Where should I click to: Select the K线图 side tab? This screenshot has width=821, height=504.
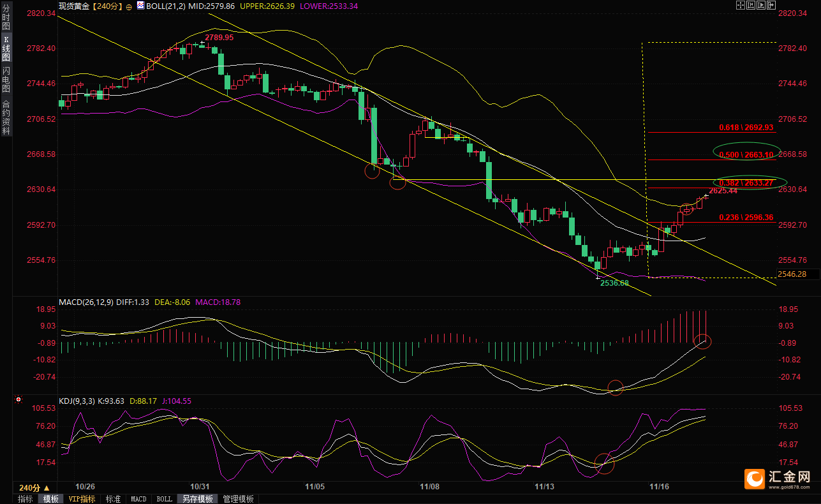6,48
